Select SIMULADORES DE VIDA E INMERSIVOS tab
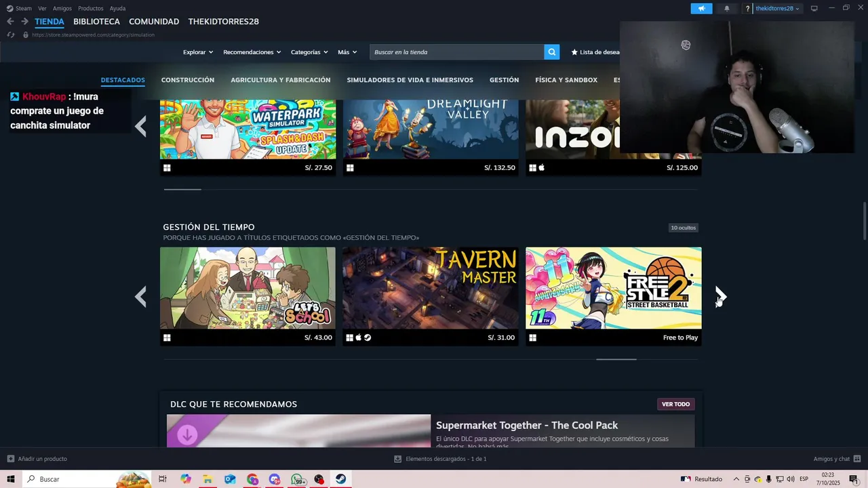This screenshot has height=488, width=868. pyautogui.click(x=410, y=80)
